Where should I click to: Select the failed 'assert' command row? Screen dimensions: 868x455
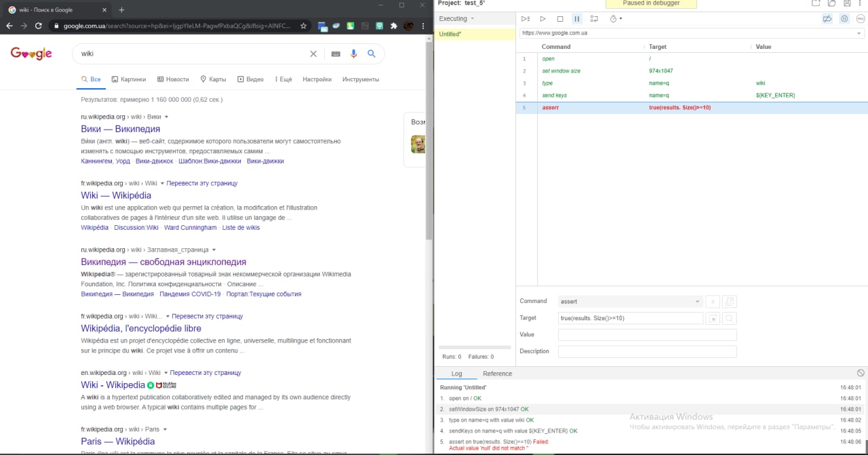tap(692, 108)
